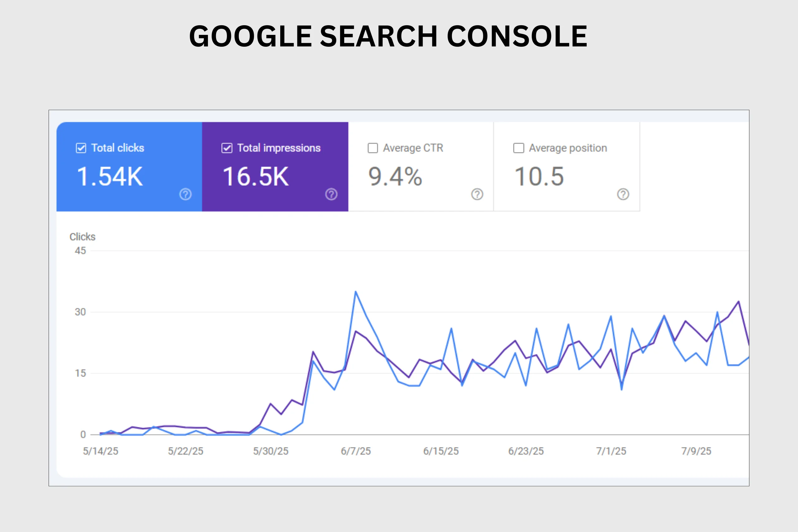Enable the Average position checkbox
Screen dimensions: 798x532
click(518, 148)
